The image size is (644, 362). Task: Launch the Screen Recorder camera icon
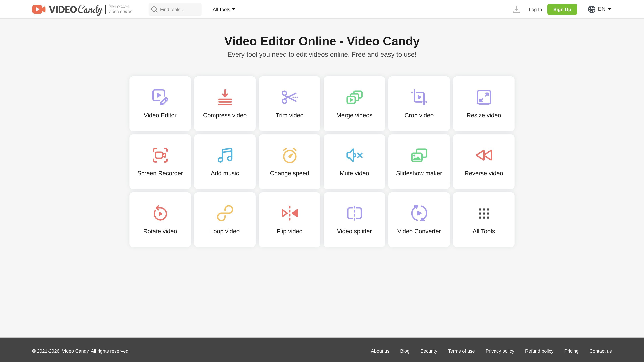click(x=160, y=155)
